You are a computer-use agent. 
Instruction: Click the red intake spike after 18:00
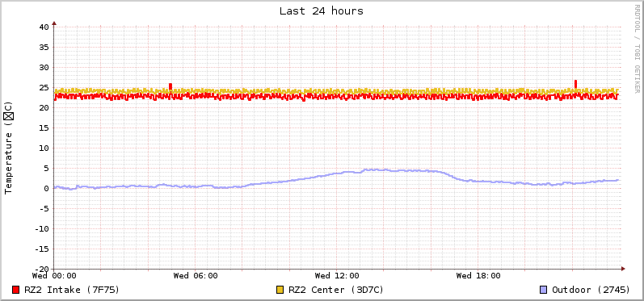[x=575, y=84]
